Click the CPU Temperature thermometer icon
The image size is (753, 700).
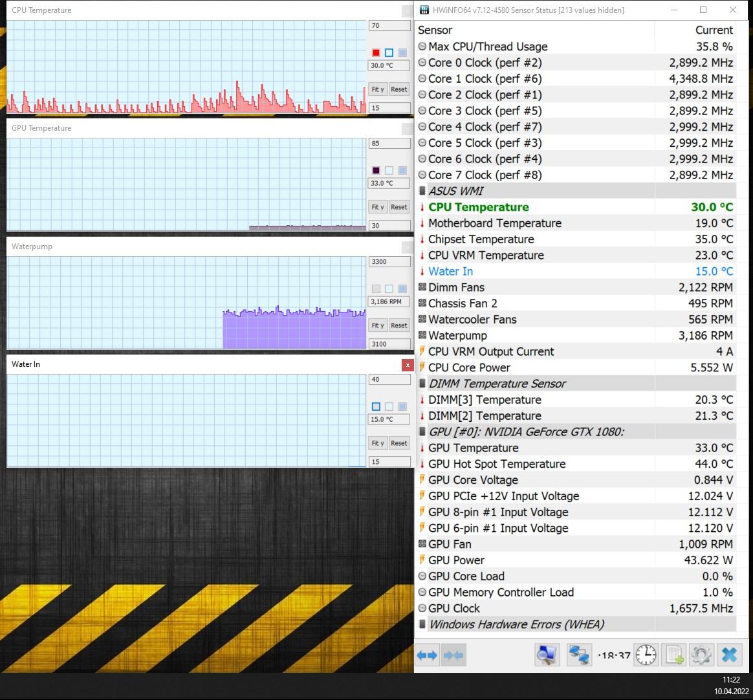point(422,207)
